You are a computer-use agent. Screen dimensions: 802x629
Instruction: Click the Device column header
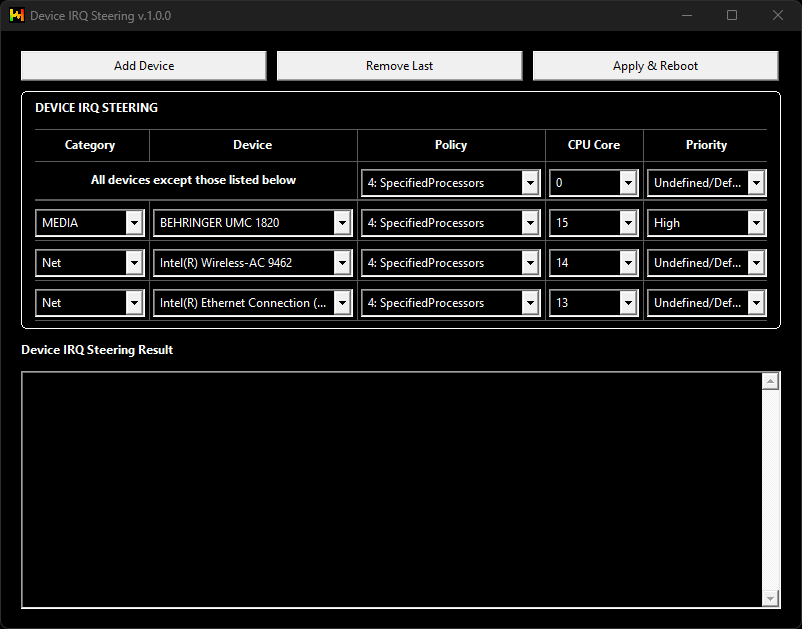(x=253, y=145)
